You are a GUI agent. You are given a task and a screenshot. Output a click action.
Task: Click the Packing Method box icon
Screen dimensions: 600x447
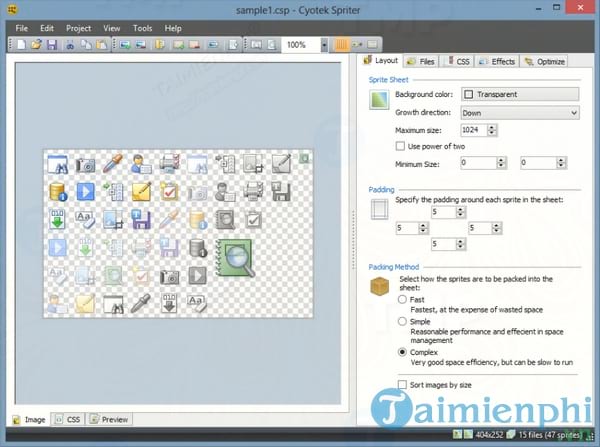379,286
